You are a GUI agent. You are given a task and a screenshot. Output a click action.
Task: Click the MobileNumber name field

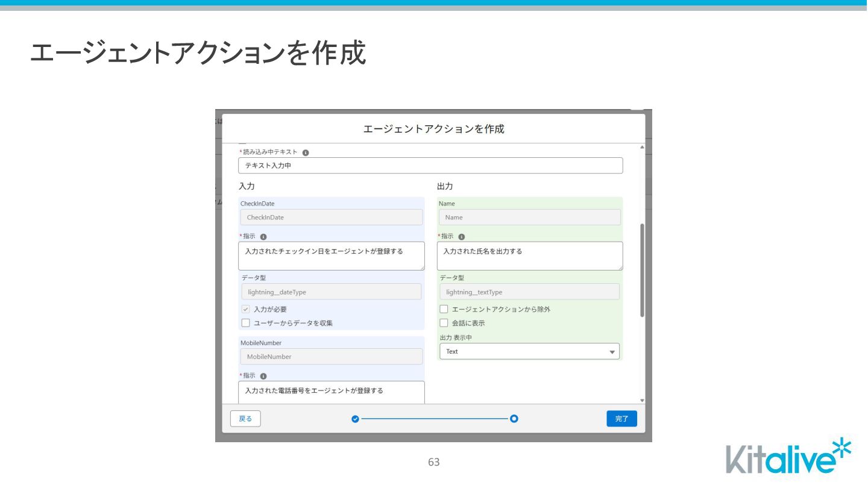pyautogui.click(x=332, y=357)
